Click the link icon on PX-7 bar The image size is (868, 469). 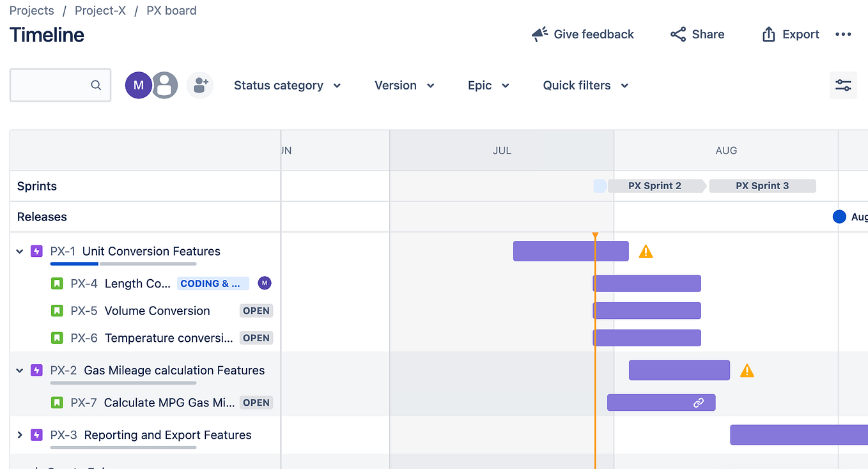pos(699,403)
